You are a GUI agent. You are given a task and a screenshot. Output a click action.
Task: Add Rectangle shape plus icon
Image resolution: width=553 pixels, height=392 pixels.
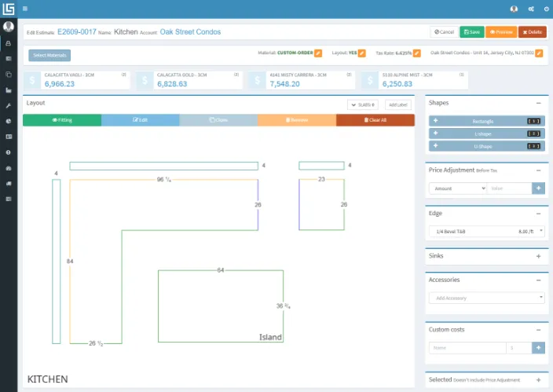[x=435, y=121]
